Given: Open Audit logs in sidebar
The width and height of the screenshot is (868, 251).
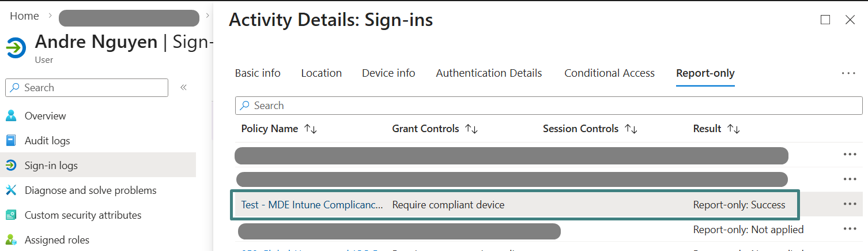Looking at the screenshot, I should [47, 141].
